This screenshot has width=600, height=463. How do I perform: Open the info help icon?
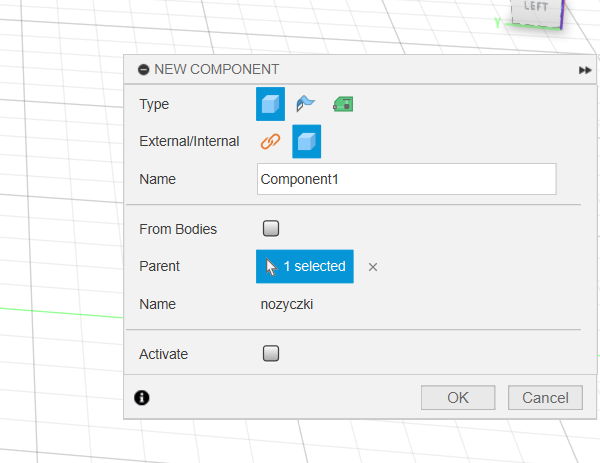(142, 397)
